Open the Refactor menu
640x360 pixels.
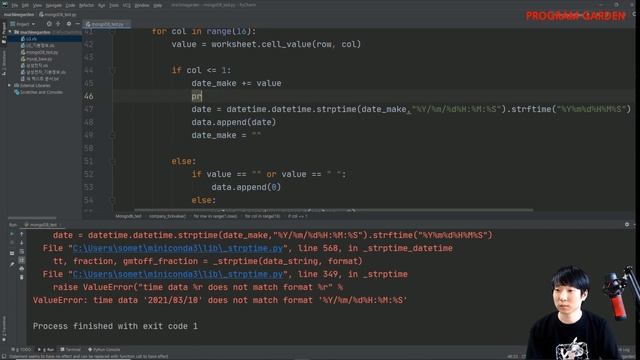(x=86, y=6)
